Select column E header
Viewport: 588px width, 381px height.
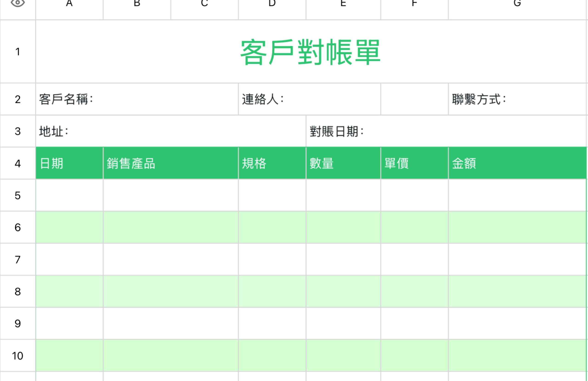click(x=343, y=9)
